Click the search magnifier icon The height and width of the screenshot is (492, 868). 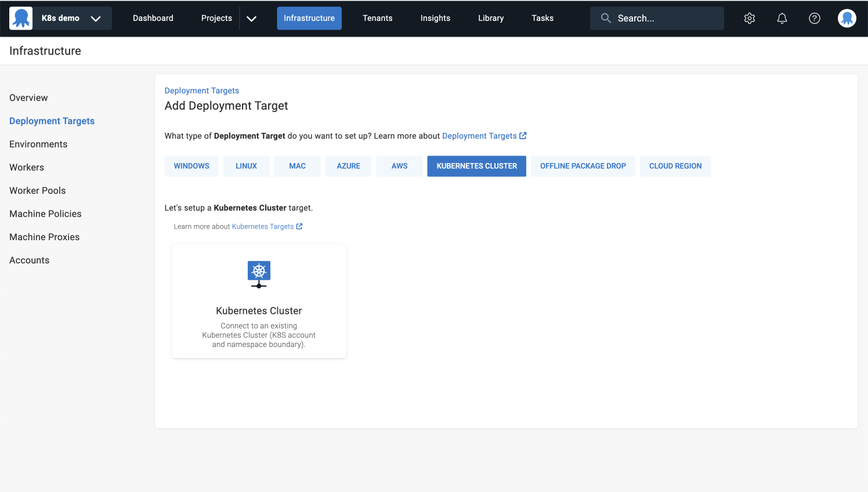pyautogui.click(x=605, y=18)
